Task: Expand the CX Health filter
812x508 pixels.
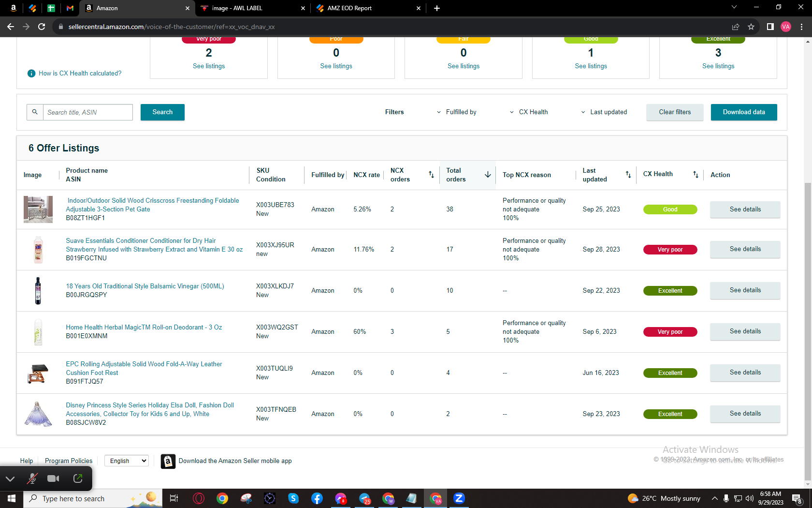Action: click(529, 112)
